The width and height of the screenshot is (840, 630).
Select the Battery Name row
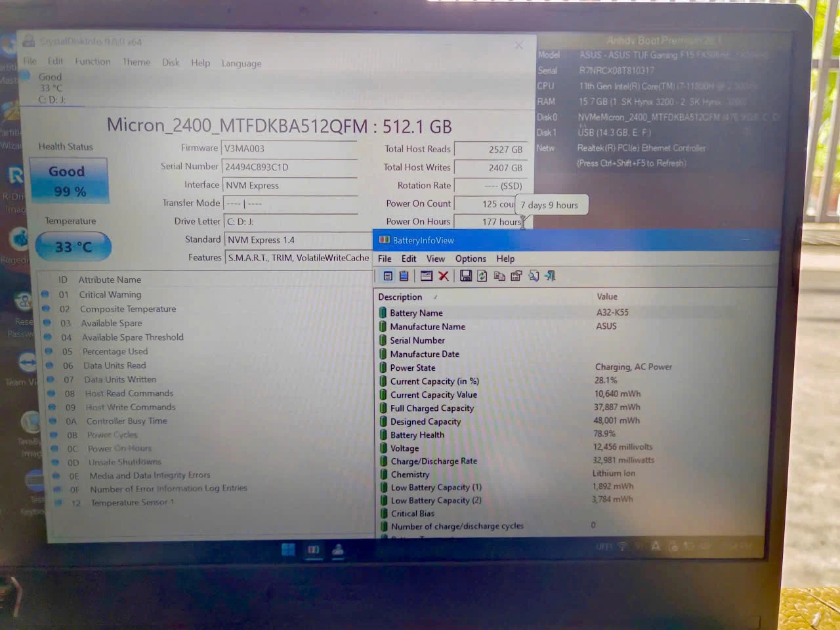pos(576,313)
